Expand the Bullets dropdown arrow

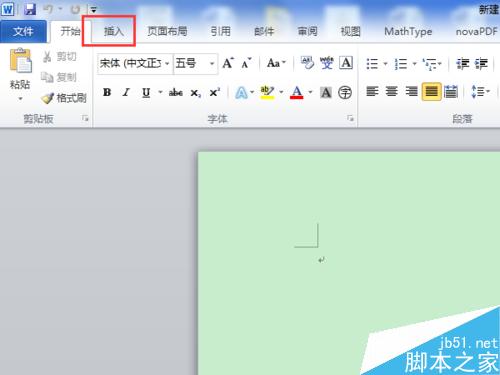[x=385, y=63]
